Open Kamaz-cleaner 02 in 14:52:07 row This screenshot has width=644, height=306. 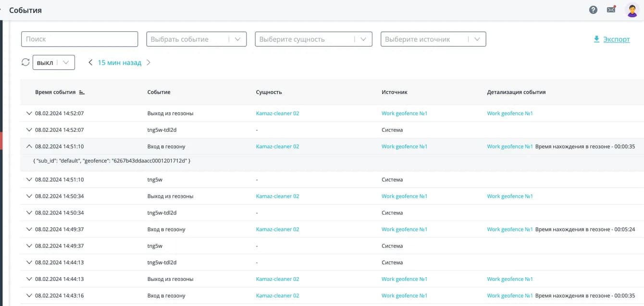click(277, 114)
